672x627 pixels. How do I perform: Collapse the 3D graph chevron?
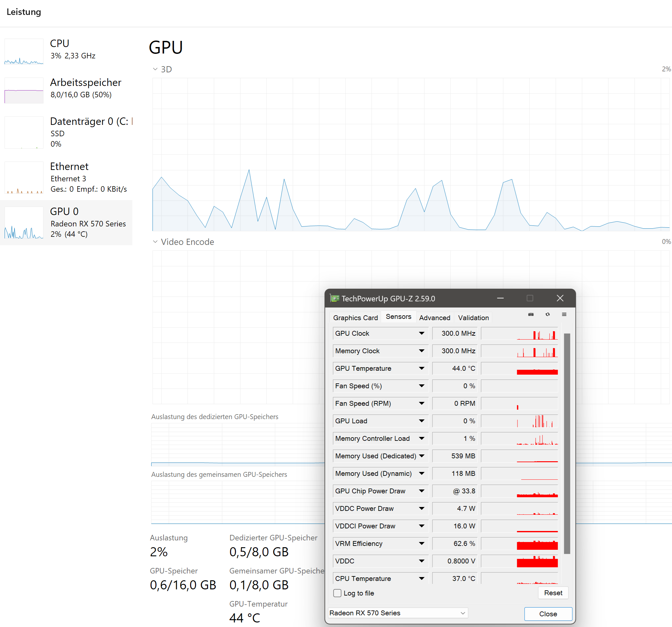(155, 69)
